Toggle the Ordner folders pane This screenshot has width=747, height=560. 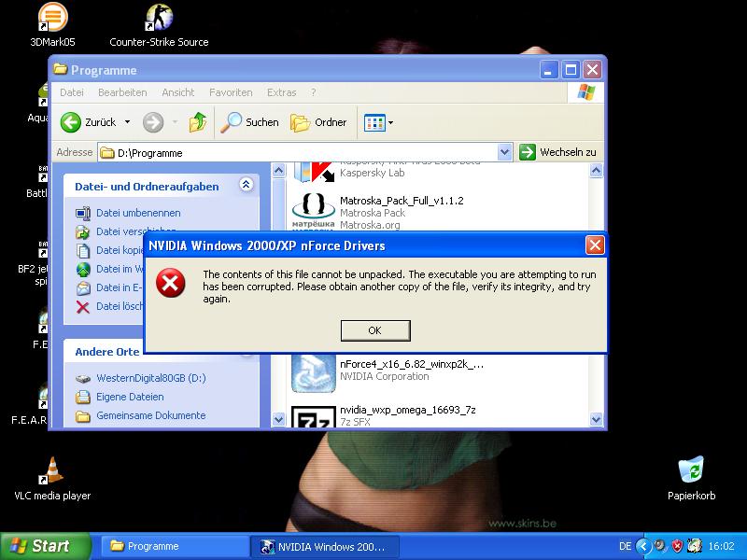pos(317,122)
